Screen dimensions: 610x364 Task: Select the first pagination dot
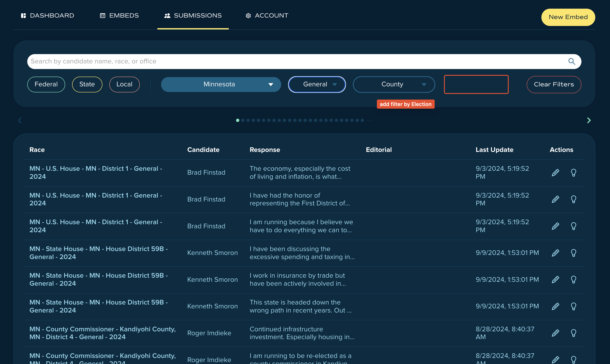237,120
